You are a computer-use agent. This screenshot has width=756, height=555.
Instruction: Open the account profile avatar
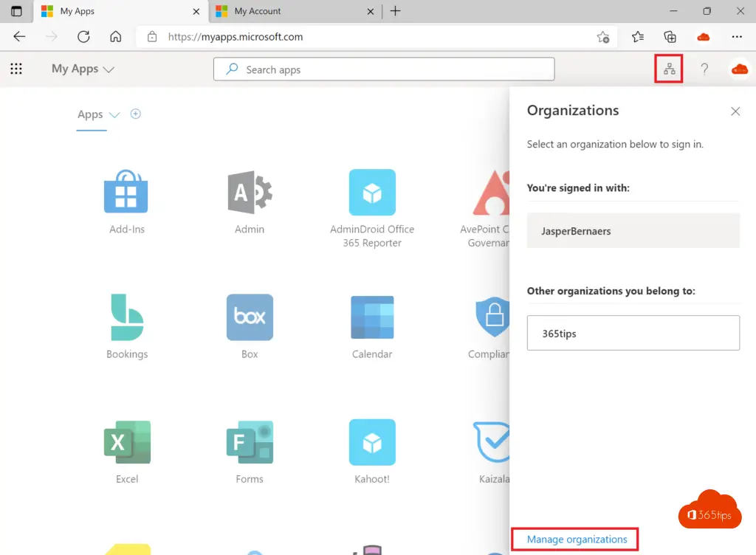(739, 69)
